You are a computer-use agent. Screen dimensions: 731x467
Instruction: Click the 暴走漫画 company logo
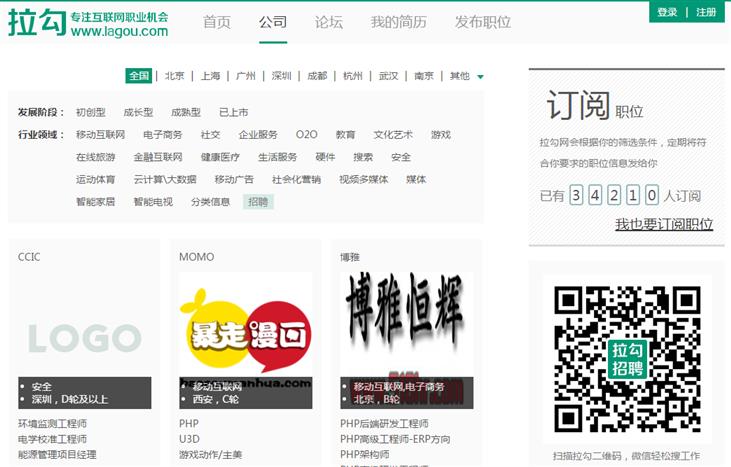click(246, 330)
